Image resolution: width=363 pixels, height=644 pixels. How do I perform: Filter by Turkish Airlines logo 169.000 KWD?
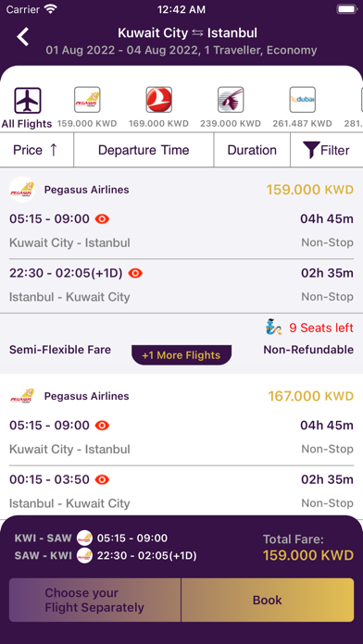point(158,99)
